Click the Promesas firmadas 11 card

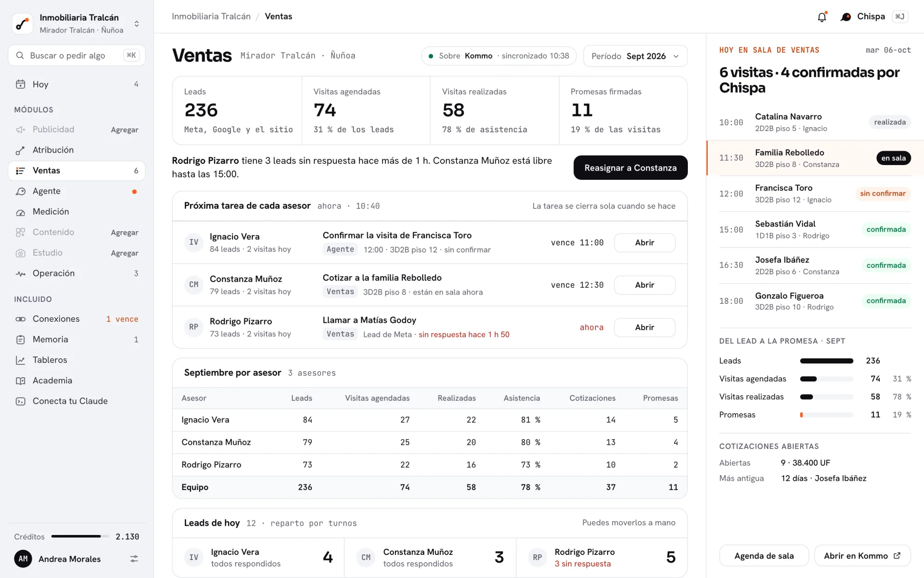pyautogui.click(x=623, y=111)
